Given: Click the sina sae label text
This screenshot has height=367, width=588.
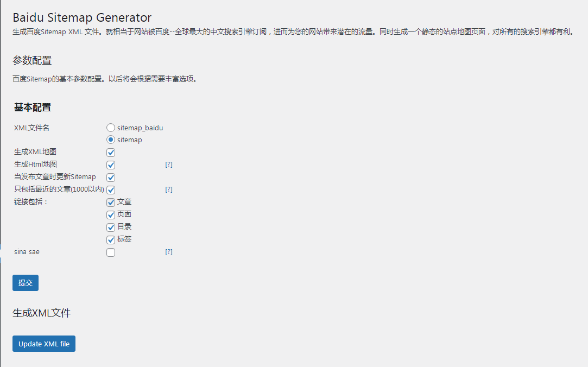Looking at the screenshot, I should pyautogui.click(x=27, y=252).
